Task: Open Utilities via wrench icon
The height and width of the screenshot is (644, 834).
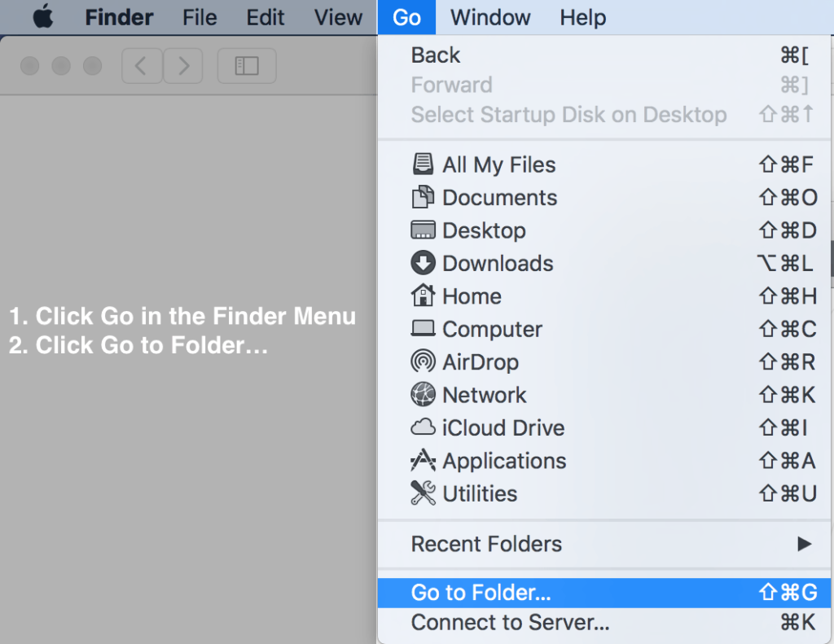Action: [x=423, y=493]
